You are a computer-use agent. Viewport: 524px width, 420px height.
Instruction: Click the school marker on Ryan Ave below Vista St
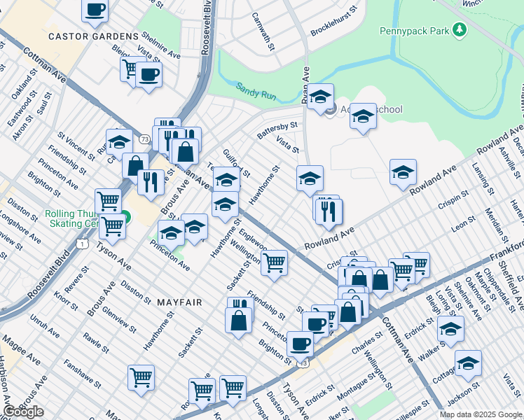[x=310, y=181]
